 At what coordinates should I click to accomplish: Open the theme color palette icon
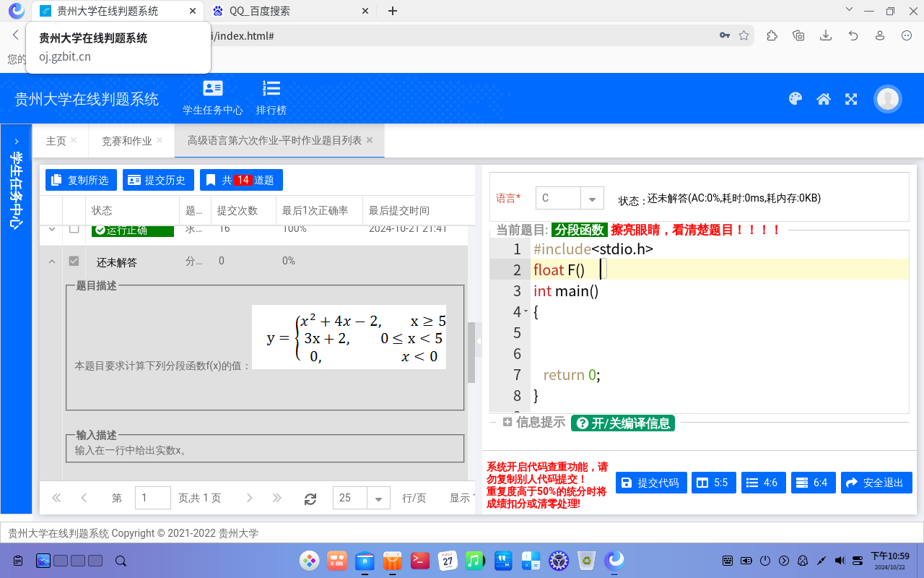[x=796, y=99]
